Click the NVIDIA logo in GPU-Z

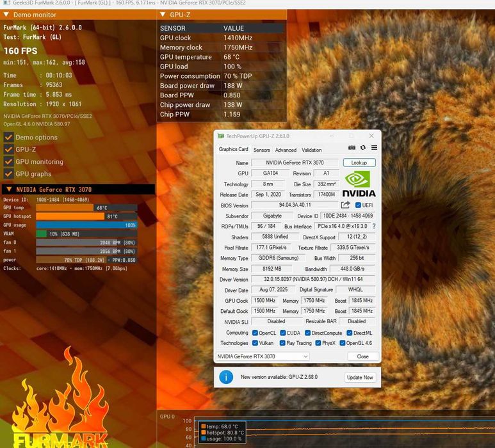click(359, 184)
